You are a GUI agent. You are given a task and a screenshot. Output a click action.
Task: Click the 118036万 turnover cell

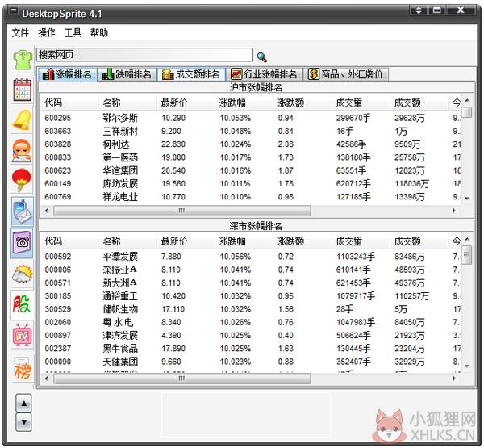[411, 184]
